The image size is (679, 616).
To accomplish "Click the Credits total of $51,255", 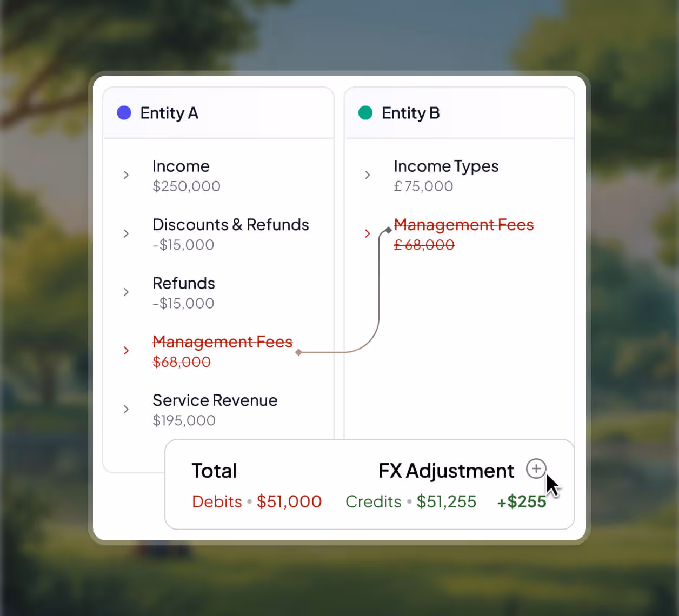I will [446, 501].
